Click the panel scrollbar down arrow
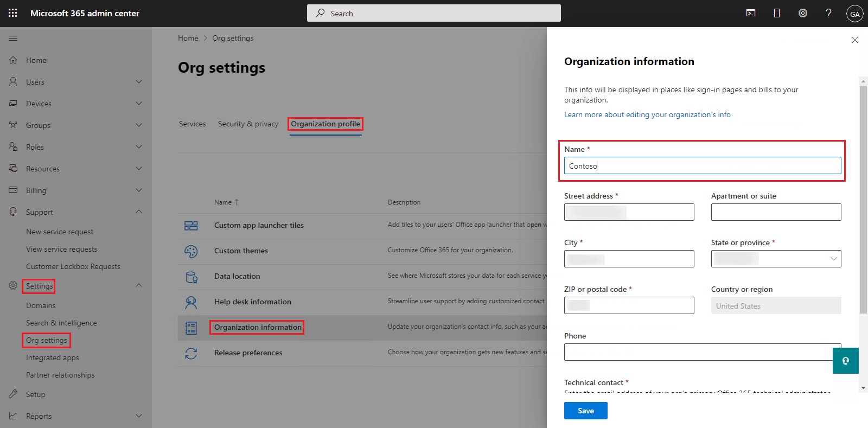Image resolution: width=868 pixels, height=428 pixels. (864, 388)
